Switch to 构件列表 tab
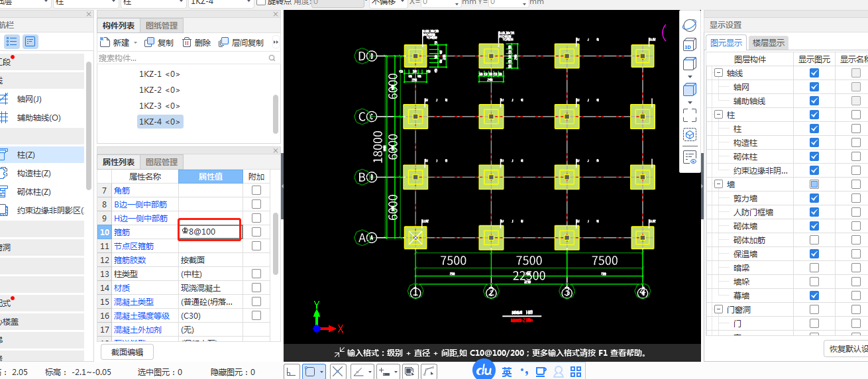The image size is (868, 379). (119, 26)
